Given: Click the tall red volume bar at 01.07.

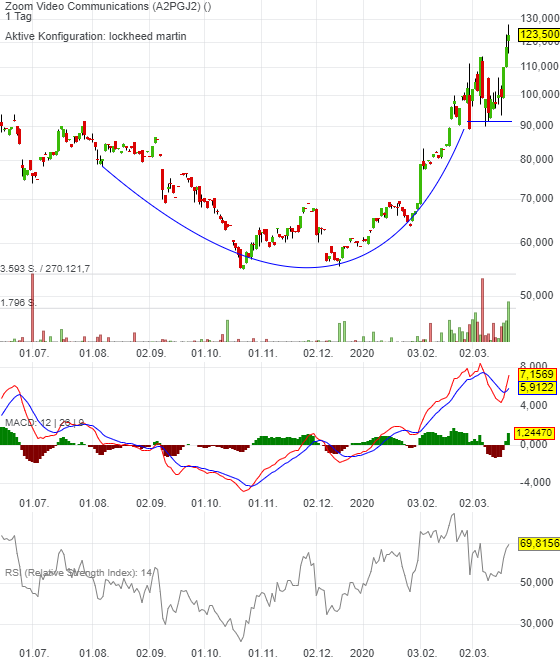Looking at the screenshot, I should (33, 308).
